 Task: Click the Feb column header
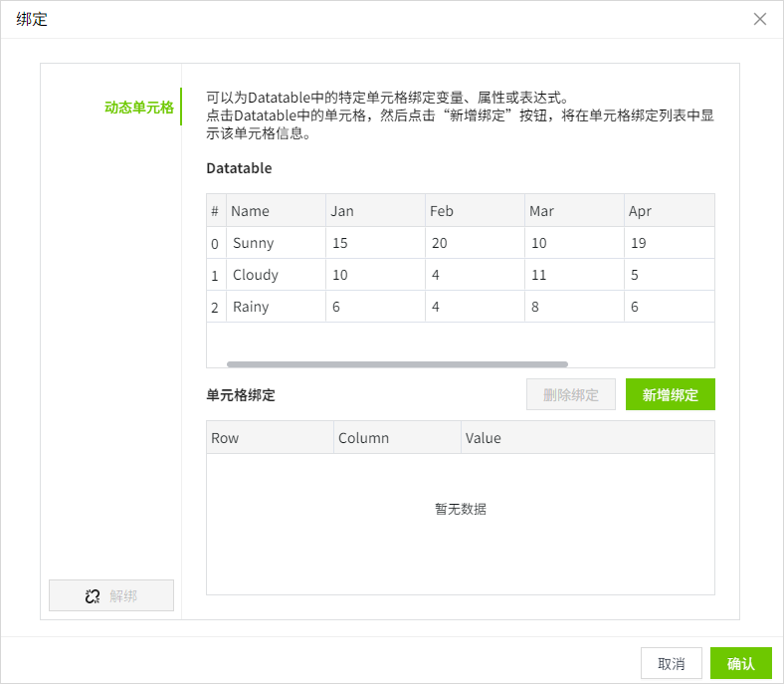pos(475,211)
